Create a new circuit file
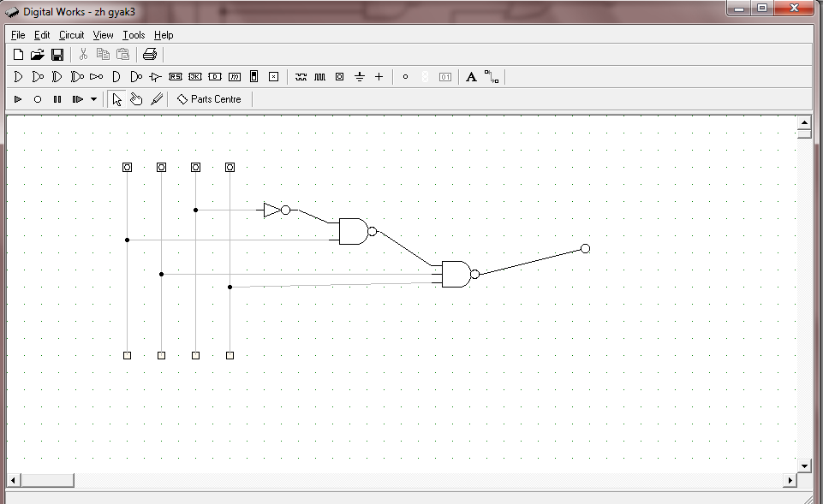The height and width of the screenshot is (504, 823). 18,55
